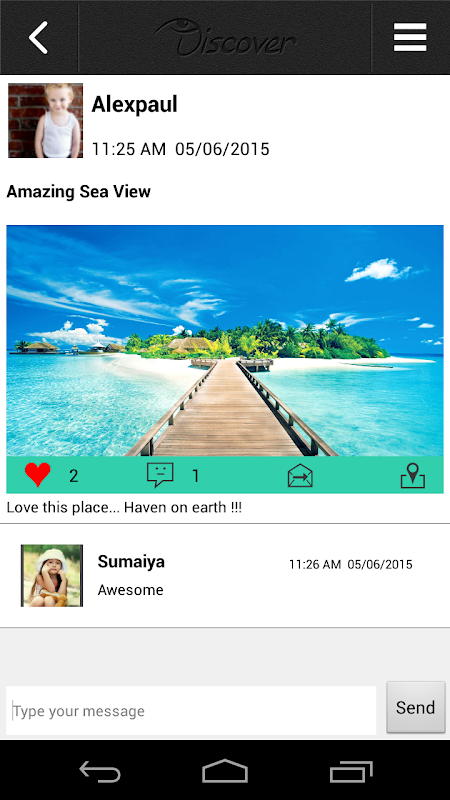View the sea view photo
This screenshot has height=800, width=450.
(x=225, y=340)
